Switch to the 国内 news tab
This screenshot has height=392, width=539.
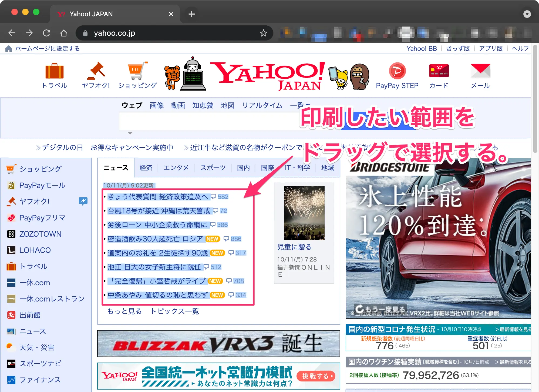pyautogui.click(x=243, y=168)
